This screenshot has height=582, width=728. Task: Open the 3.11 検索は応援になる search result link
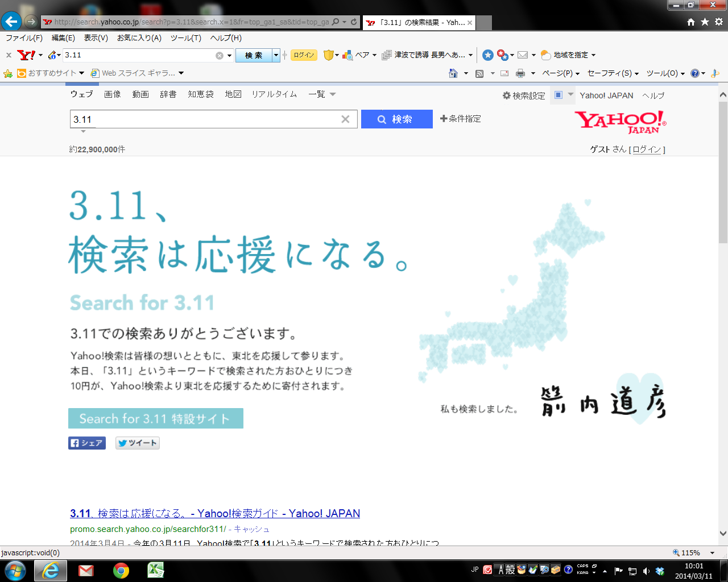pos(214,513)
